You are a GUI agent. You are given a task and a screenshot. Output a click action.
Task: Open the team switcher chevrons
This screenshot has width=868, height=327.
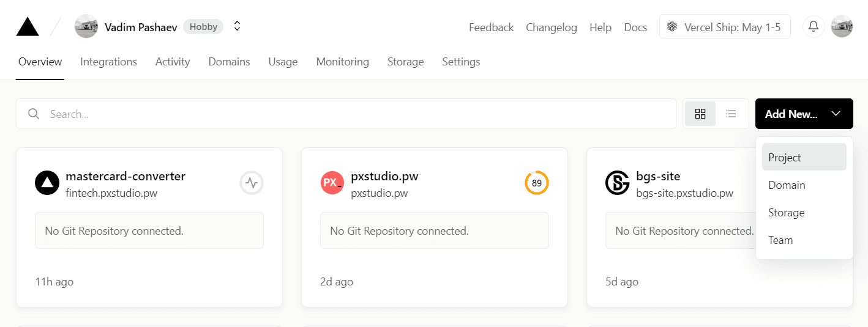[238, 26]
